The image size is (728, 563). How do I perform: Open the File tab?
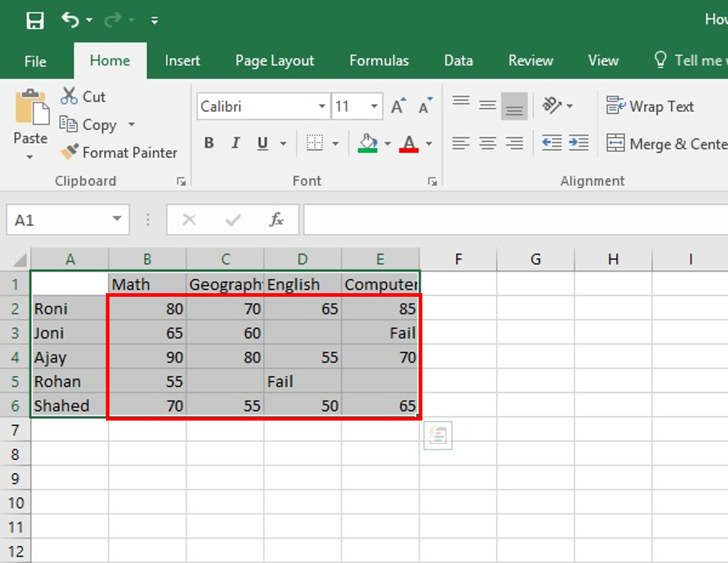point(35,60)
